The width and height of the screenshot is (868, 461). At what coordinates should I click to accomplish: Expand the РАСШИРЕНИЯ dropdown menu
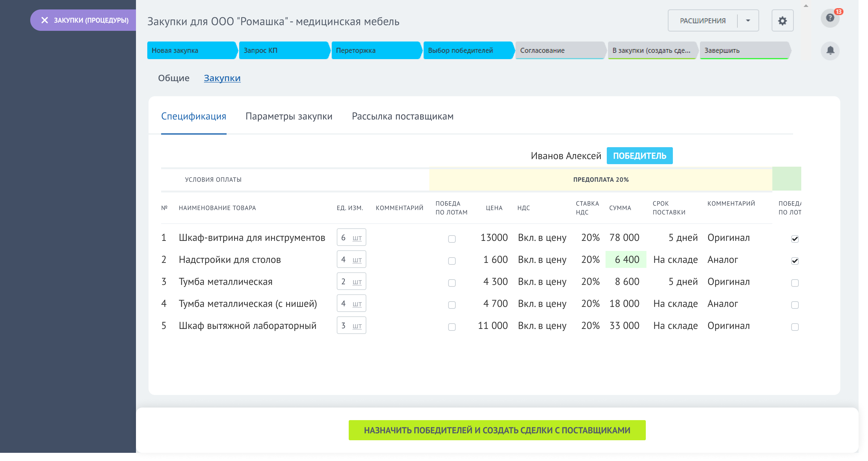[x=747, y=21]
